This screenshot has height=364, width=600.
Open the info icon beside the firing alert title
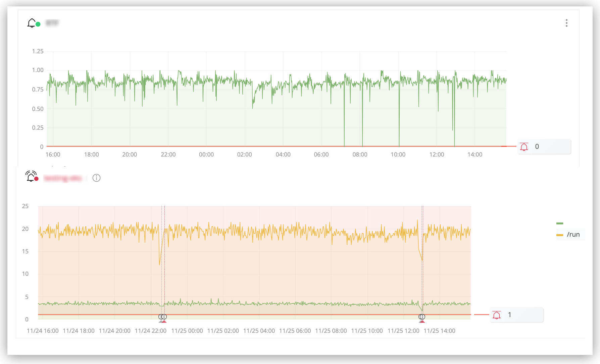click(97, 178)
